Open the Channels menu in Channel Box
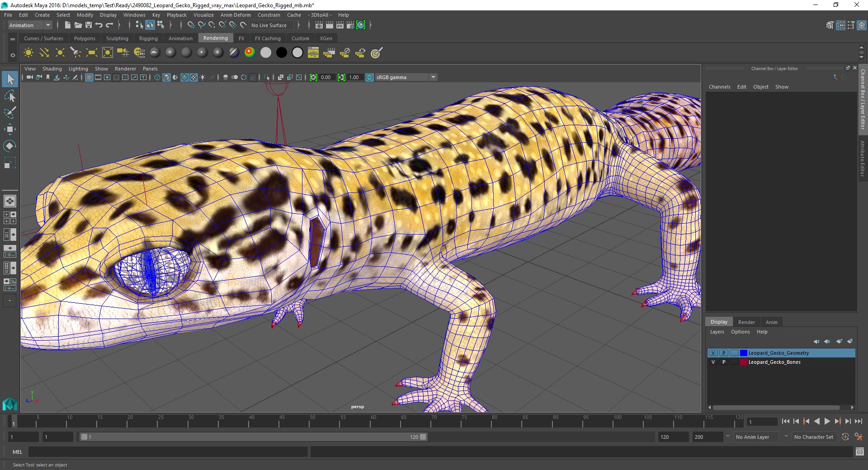Viewport: 868px width, 470px height. point(719,87)
